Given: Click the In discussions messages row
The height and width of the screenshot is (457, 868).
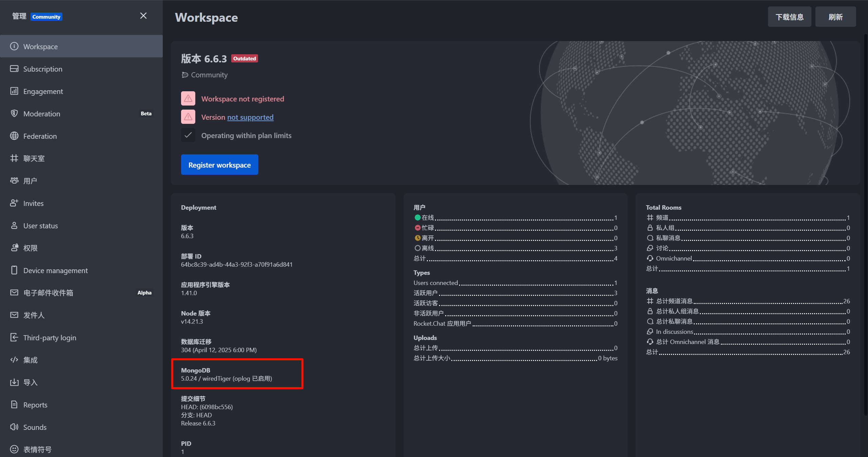Looking at the screenshot, I should click(x=748, y=331).
